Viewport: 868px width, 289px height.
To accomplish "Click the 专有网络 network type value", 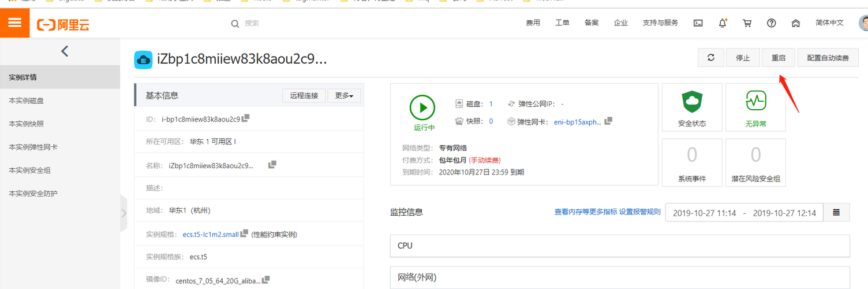I will click(x=453, y=148).
